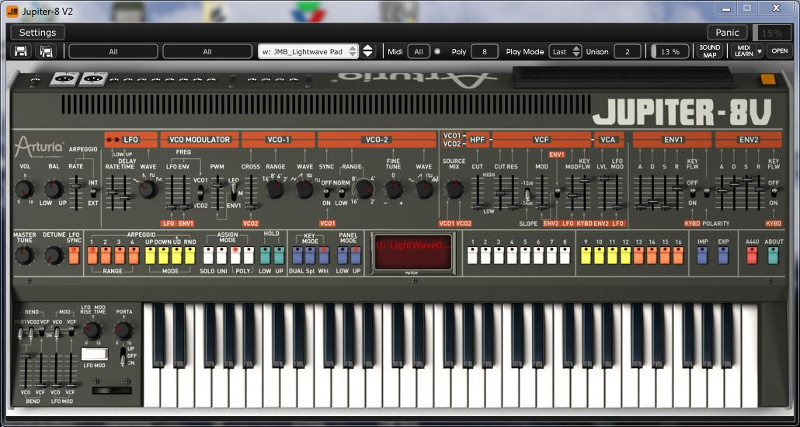Open the Settings menu
This screenshot has width=800, height=427.
[38, 33]
